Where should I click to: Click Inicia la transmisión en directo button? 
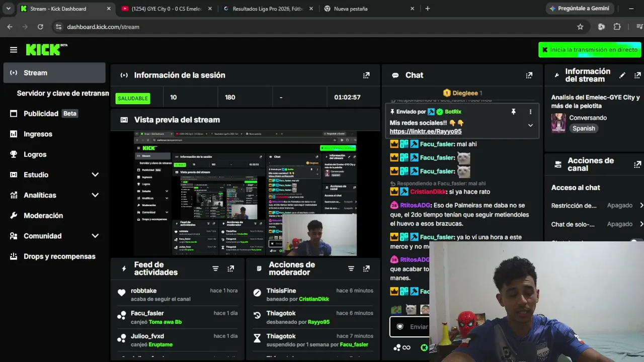point(590,50)
